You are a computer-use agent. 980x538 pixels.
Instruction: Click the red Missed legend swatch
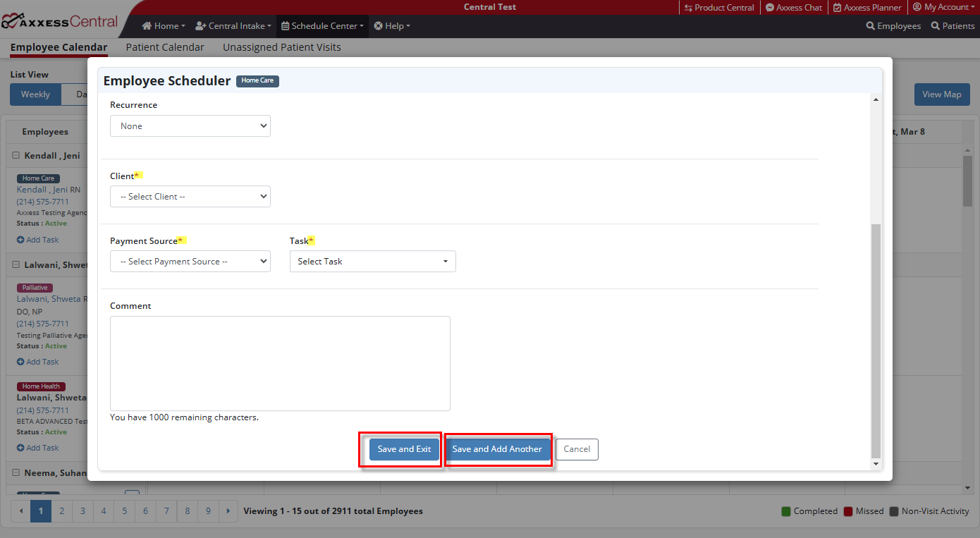pyautogui.click(x=848, y=511)
